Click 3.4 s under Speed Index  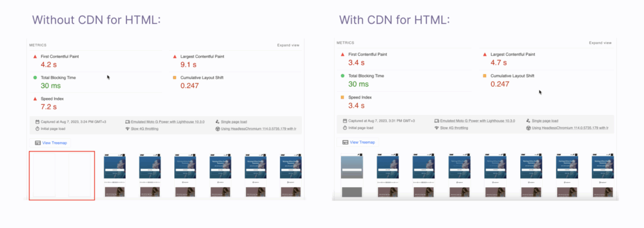click(357, 106)
